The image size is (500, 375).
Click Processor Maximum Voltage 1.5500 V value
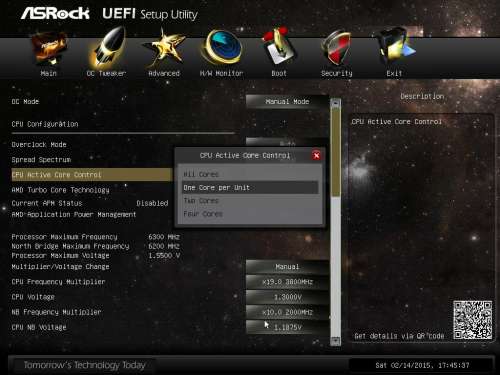point(164,256)
